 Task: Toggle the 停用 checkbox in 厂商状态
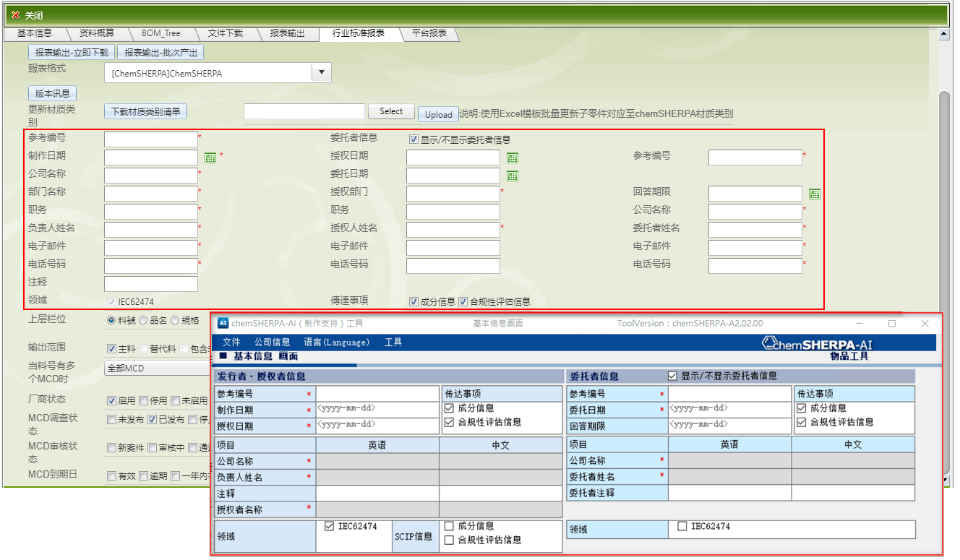[x=144, y=401]
